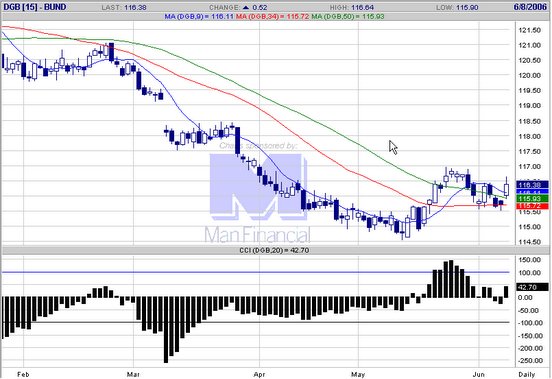Click the black 42.70 CCI value tag

tap(532, 287)
